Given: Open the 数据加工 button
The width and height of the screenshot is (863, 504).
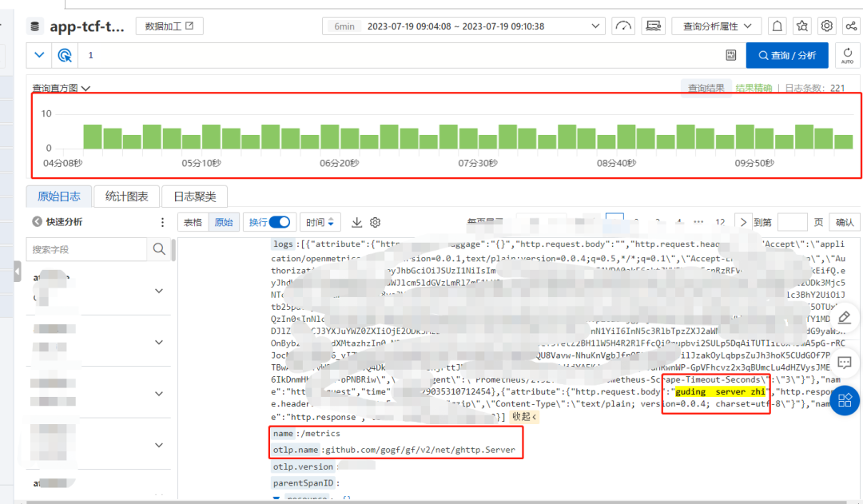Looking at the screenshot, I should pyautogui.click(x=169, y=26).
